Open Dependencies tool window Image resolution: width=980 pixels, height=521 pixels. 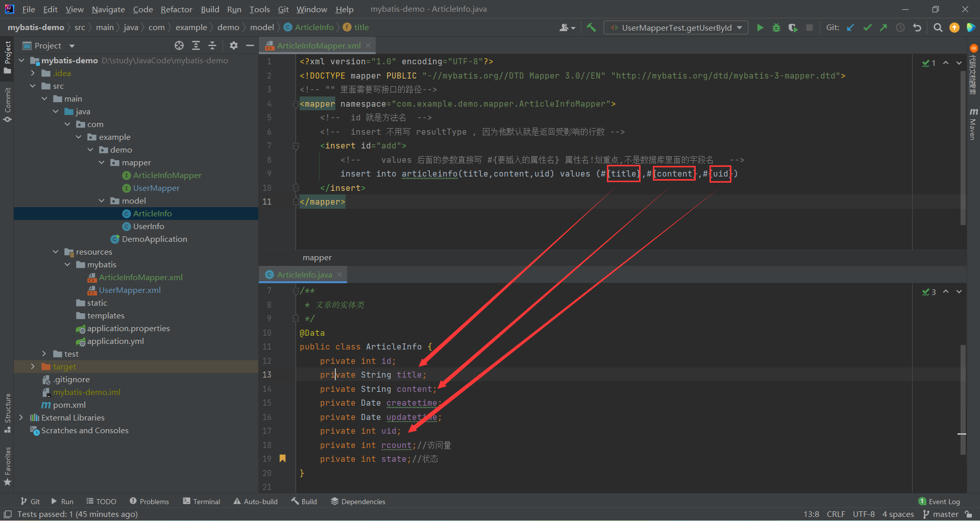[x=358, y=502]
